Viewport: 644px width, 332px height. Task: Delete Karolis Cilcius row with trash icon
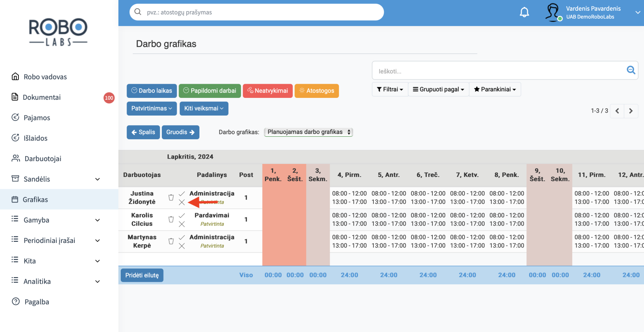[171, 220]
